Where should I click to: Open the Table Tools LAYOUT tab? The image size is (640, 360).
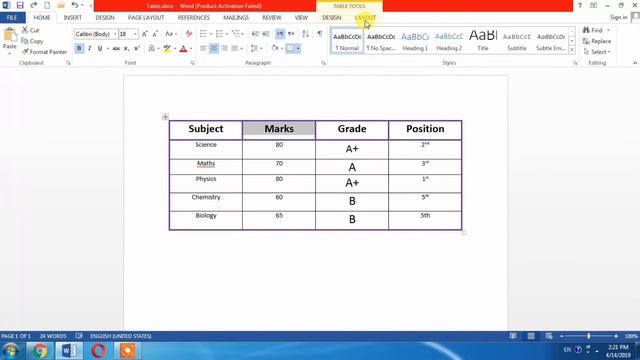365,18
